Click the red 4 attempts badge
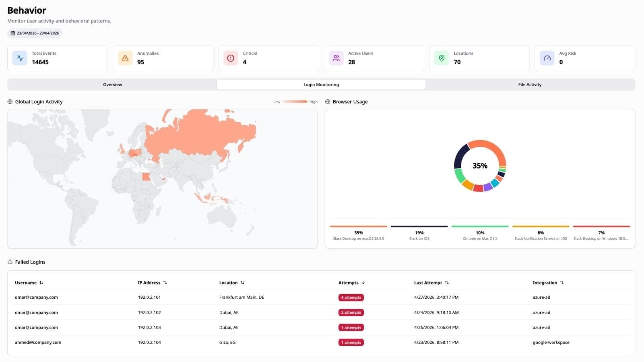This screenshot has width=644, height=362. (x=351, y=298)
